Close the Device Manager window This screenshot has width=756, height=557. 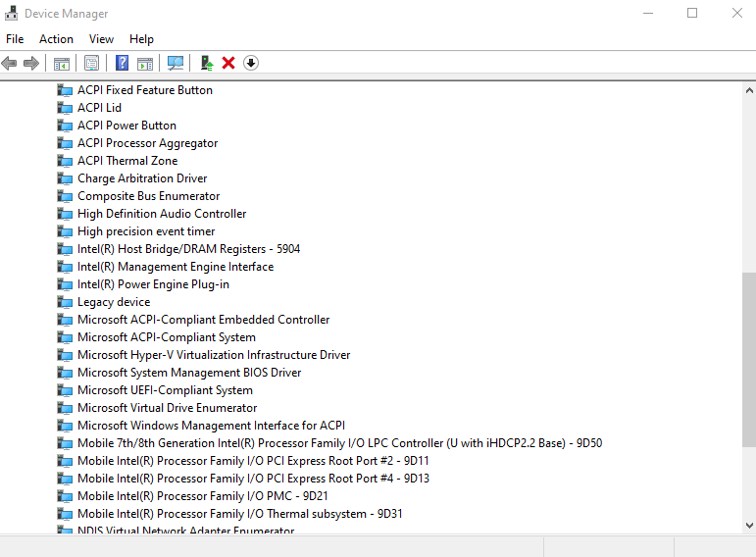736,13
